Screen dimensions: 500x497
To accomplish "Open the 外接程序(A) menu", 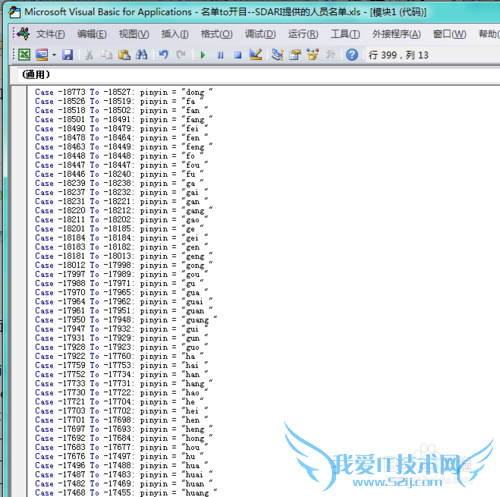I will point(396,34).
